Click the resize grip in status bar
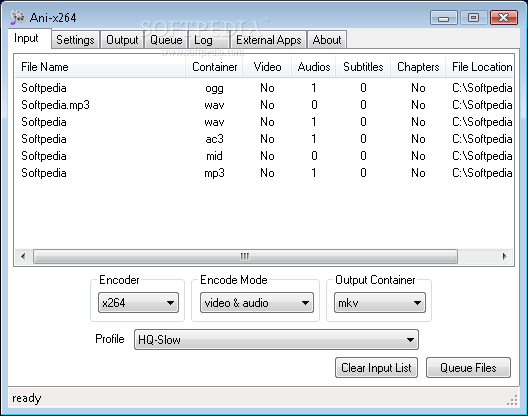 (512, 400)
